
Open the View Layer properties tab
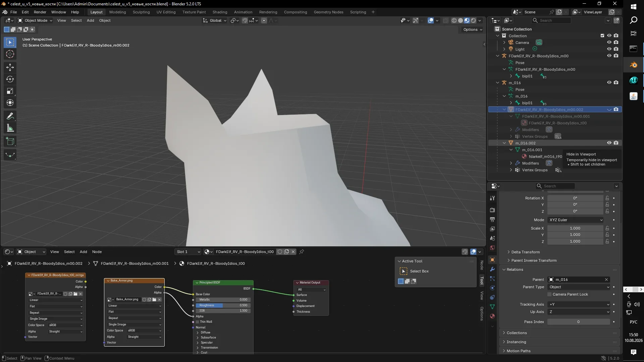pos(492,229)
